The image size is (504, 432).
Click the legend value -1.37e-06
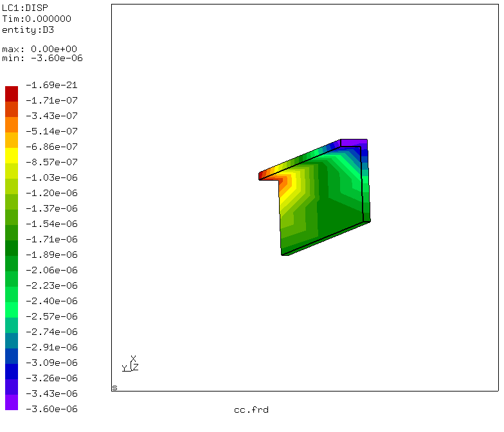click(51, 208)
